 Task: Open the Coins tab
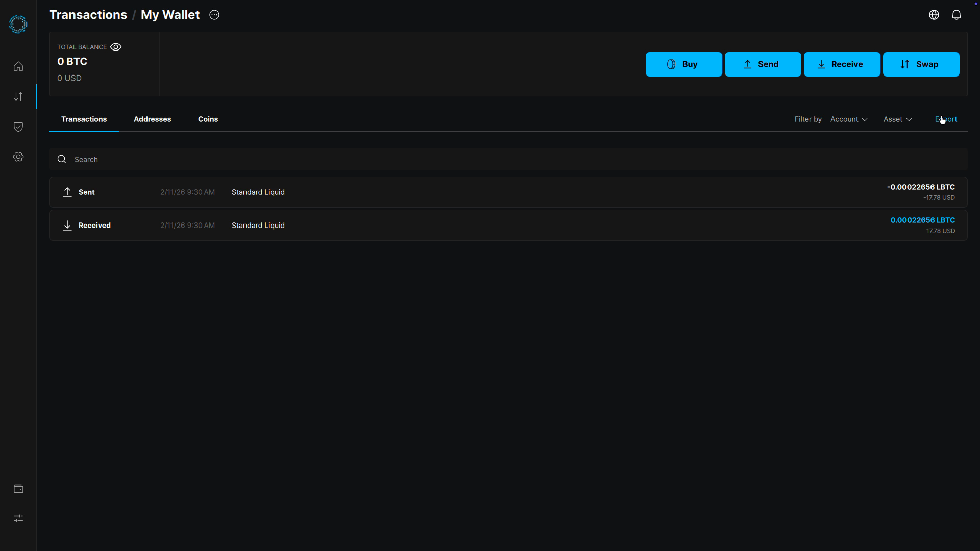point(208,119)
